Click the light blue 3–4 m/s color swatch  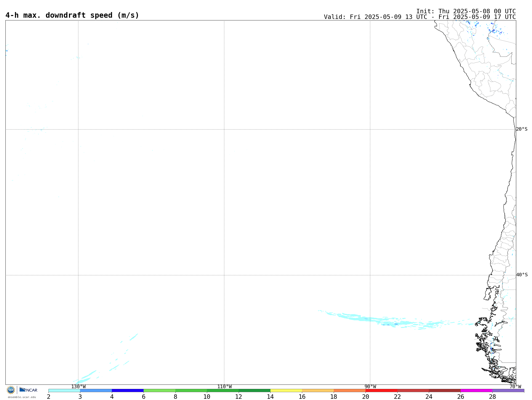96,391
